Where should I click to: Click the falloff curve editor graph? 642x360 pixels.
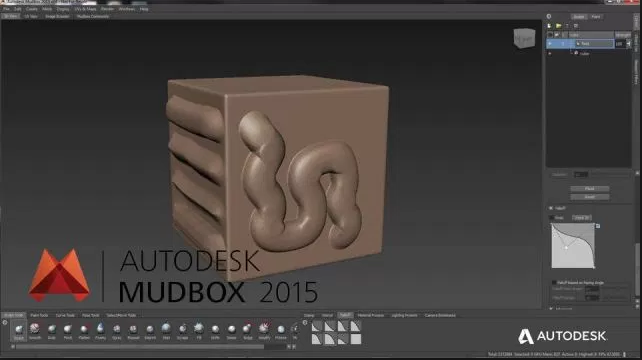click(573, 246)
